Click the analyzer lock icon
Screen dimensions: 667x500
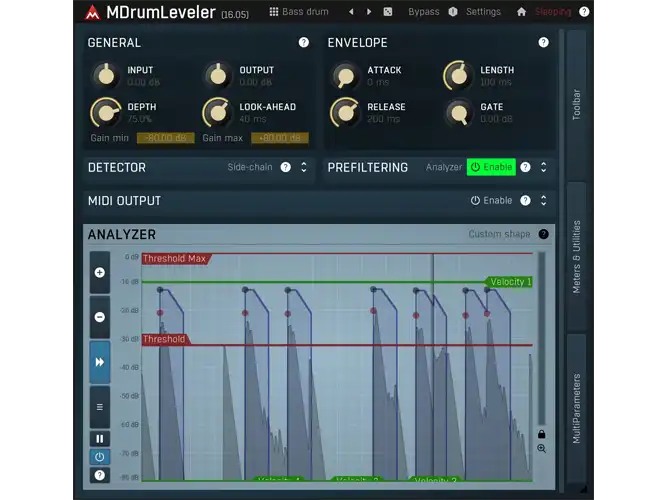(x=542, y=434)
